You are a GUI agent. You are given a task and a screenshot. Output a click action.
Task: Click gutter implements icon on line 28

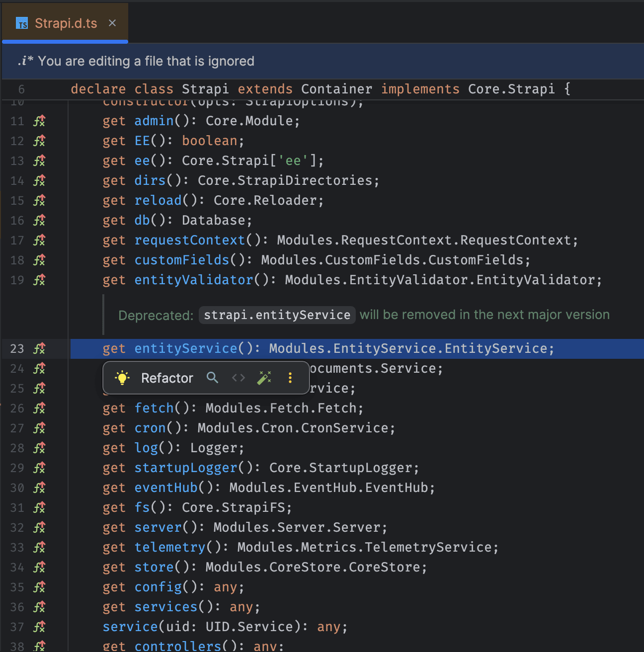pos(39,447)
